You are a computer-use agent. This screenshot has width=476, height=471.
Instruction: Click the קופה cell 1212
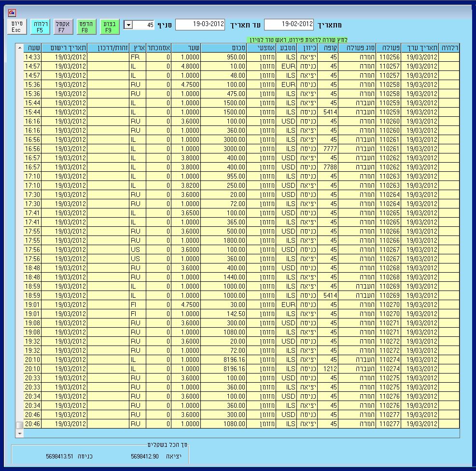328,369
